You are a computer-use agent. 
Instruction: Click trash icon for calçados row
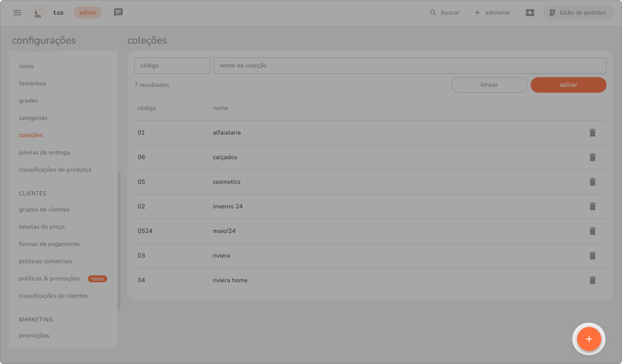tap(592, 157)
